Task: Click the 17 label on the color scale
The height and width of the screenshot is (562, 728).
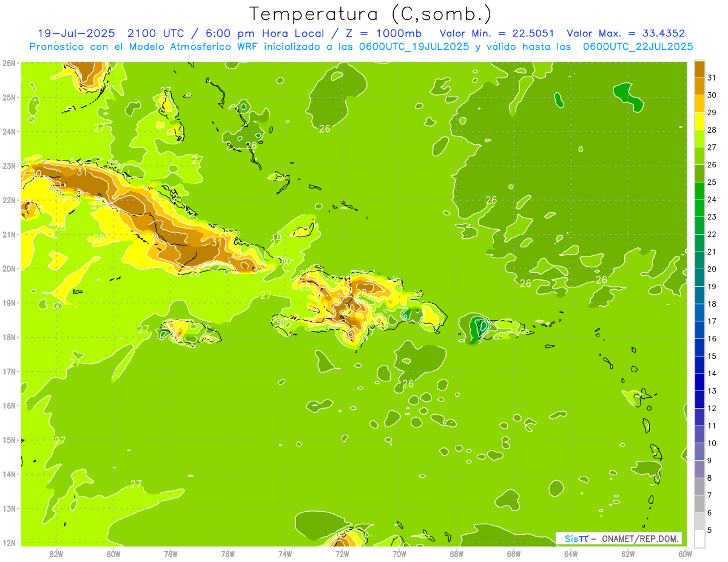Action: 712,321
